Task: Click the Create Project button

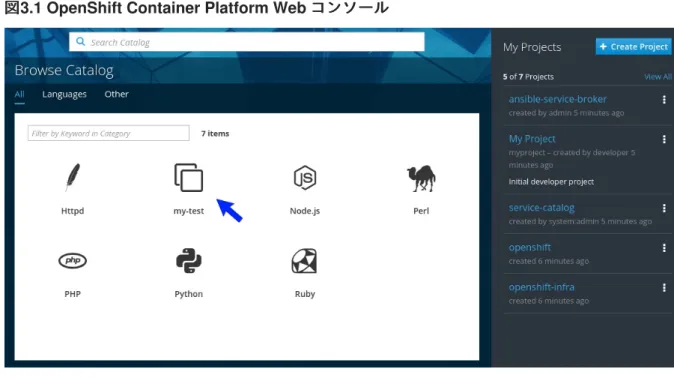Action: (634, 46)
